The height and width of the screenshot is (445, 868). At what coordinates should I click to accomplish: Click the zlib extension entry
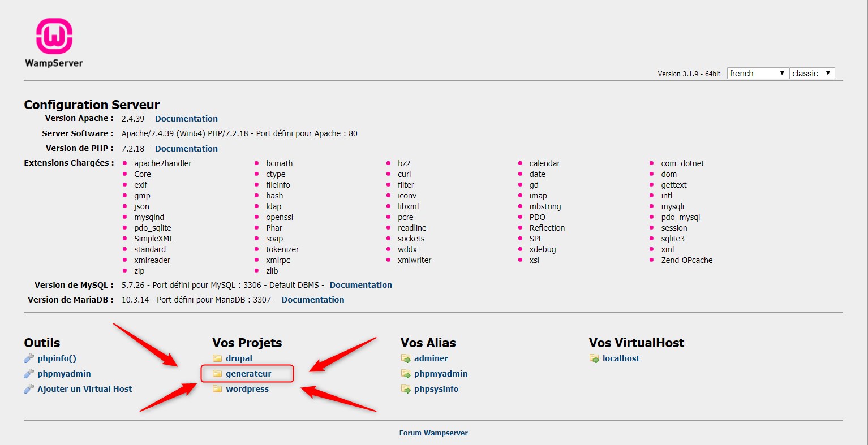tap(272, 271)
